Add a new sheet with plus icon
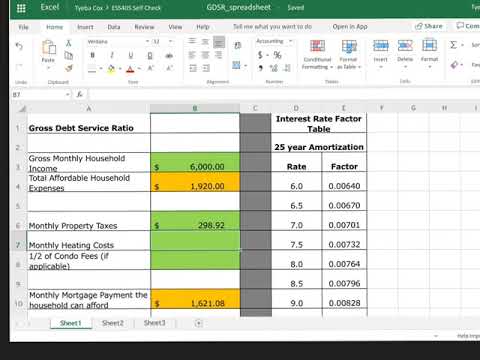480x360 pixels. 198,323
